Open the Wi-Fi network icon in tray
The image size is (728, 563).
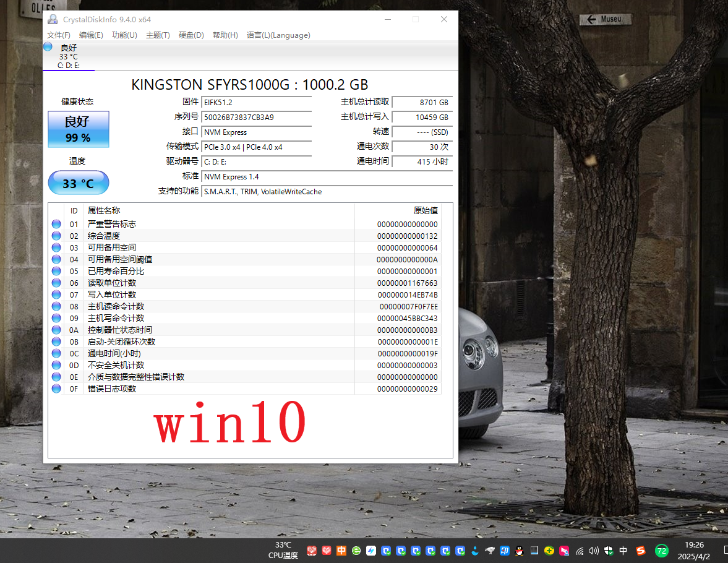tap(580, 551)
